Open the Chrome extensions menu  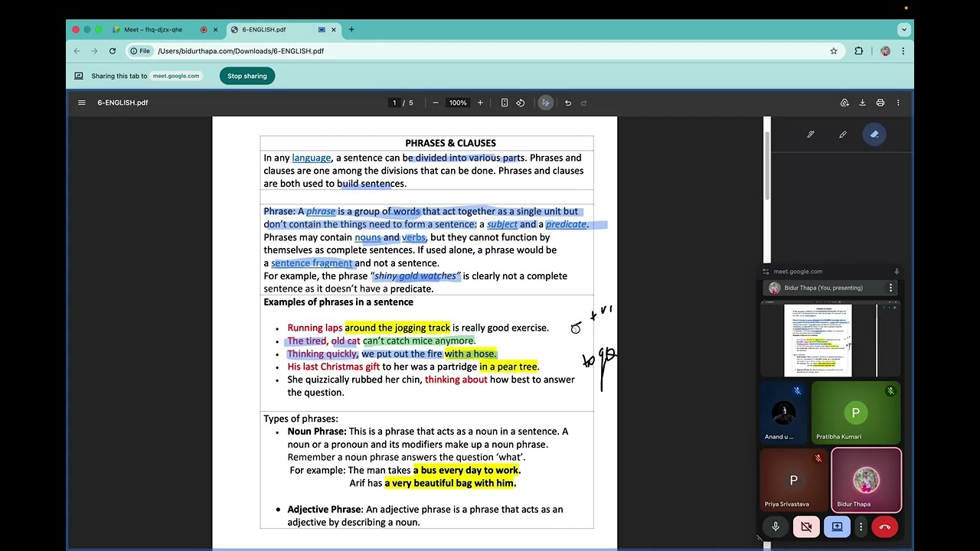[859, 51]
